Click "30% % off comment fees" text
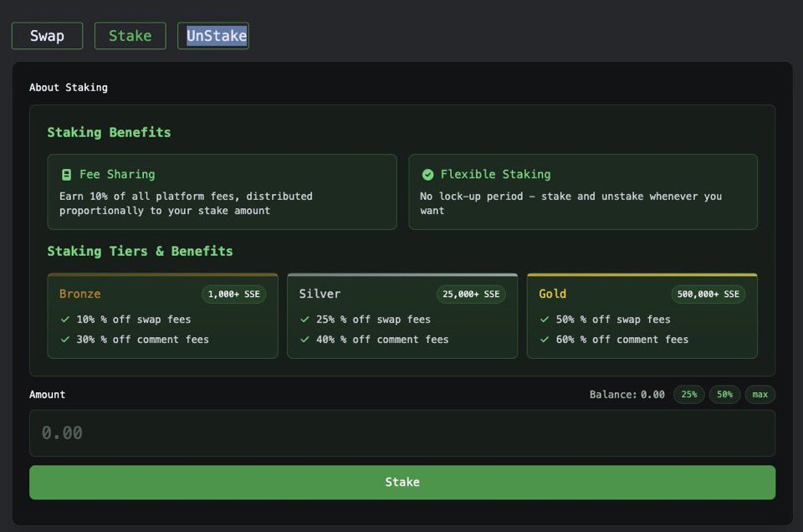Image resolution: width=803 pixels, height=532 pixels. (x=143, y=340)
